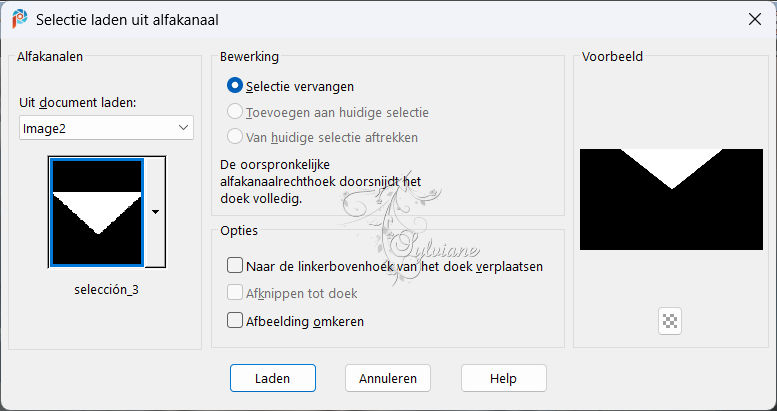
Task: Select the selección_3 alpha channel thumbnail
Action: coord(97,212)
